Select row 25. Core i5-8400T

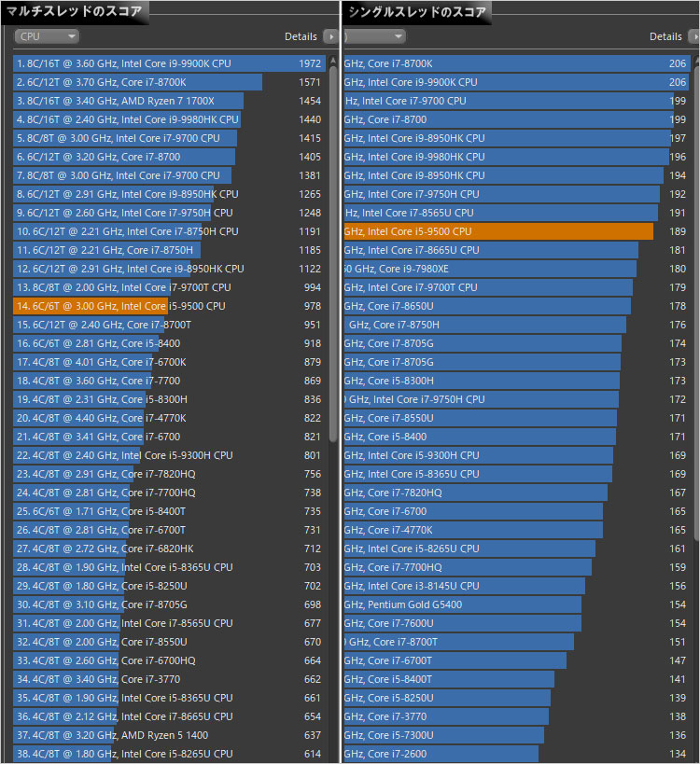coord(169,511)
